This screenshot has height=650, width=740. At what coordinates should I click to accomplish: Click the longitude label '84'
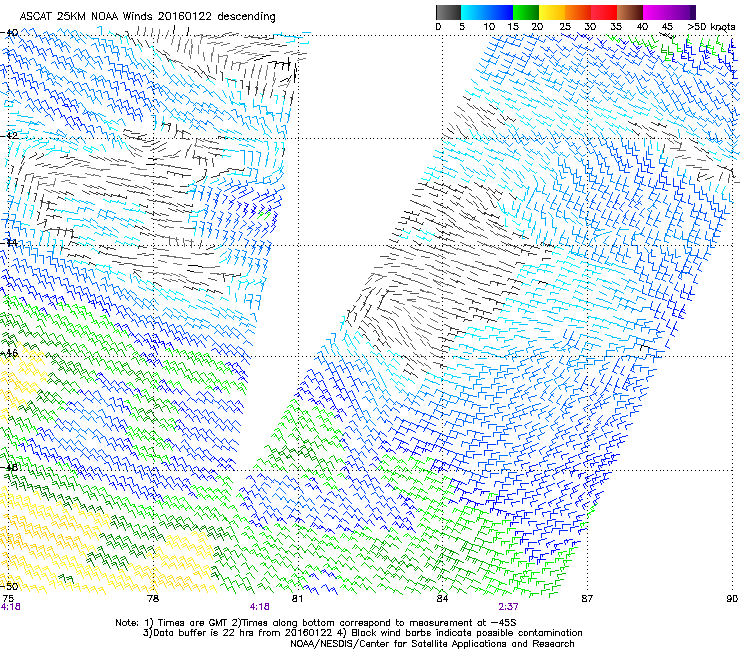442,599
